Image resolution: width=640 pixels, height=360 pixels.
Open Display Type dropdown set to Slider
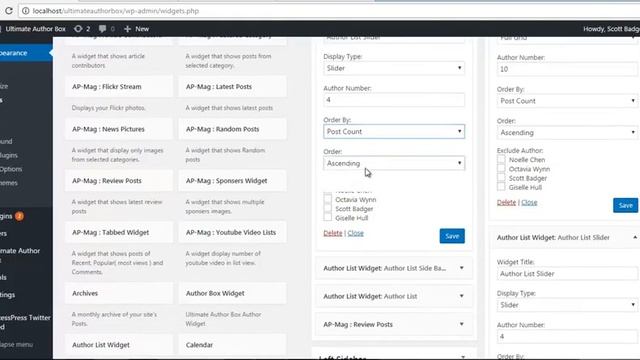point(394,68)
